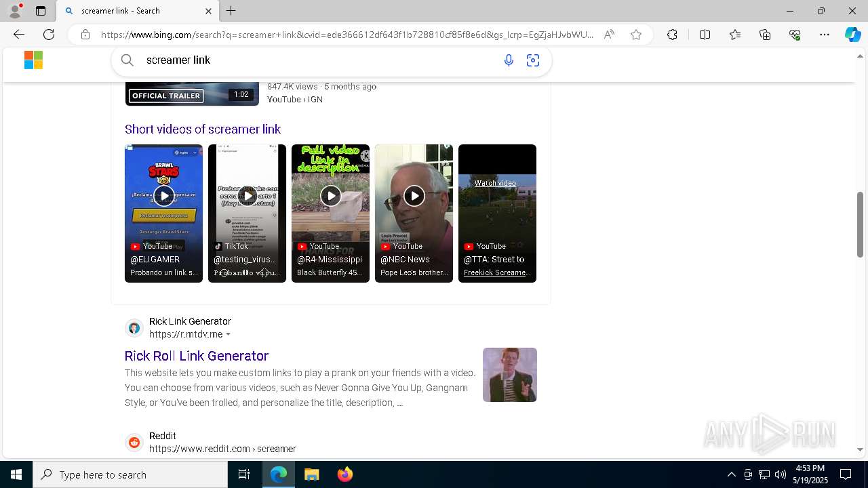Launch Firefox from the taskbar
This screenshot has width=868, height=488.
(345, 474)
